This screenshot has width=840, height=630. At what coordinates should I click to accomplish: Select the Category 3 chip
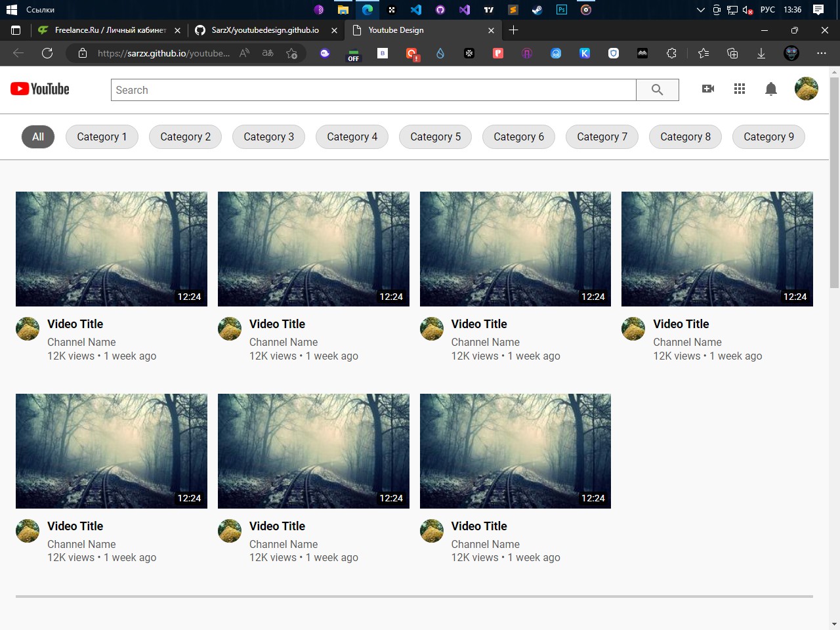(268, 136)
